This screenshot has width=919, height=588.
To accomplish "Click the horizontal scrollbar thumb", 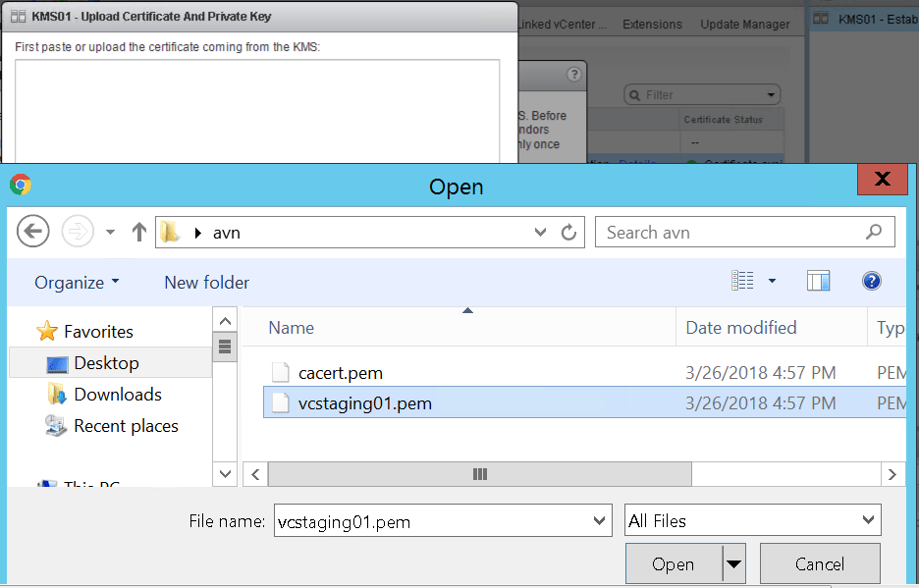I will pos(479,474).
